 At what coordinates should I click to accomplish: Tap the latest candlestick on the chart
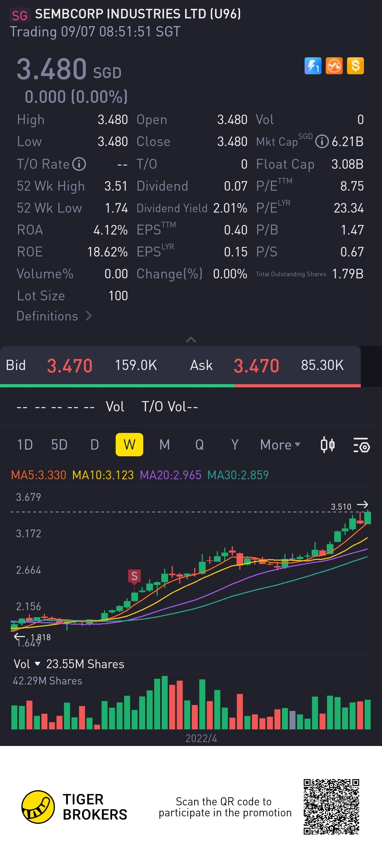[x=368, y=518]
